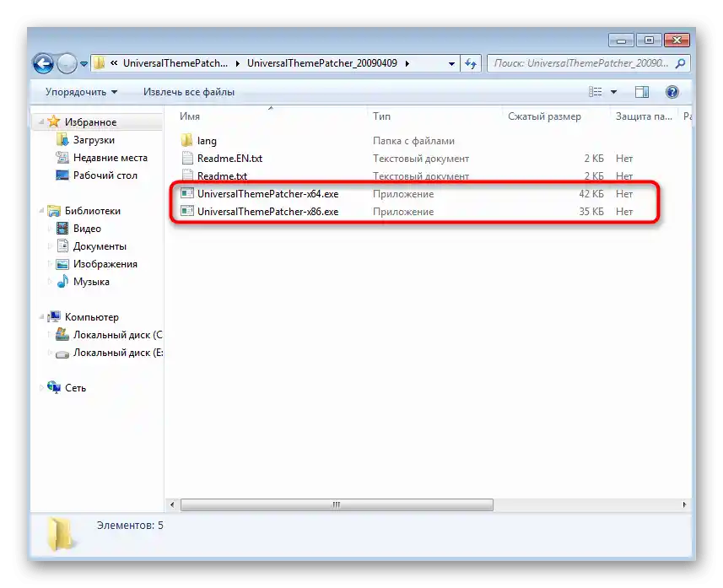Expand arrow after UniversalThemePatcher_20090409 breadcrumb

[407, 63]
